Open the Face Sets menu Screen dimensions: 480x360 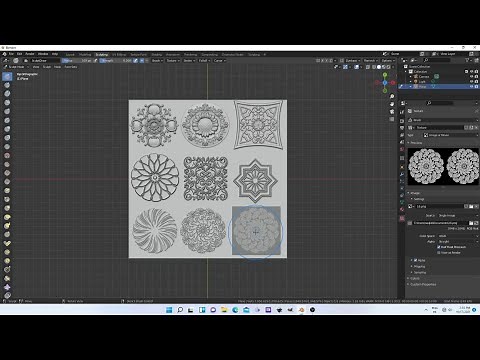(70, 67)
